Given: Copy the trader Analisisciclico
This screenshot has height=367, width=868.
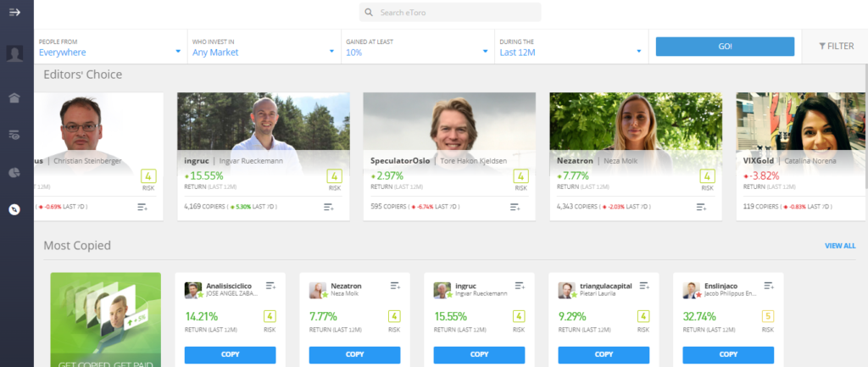Looking at the screenshot, I should pyautogui.click(x=231, y=355).
